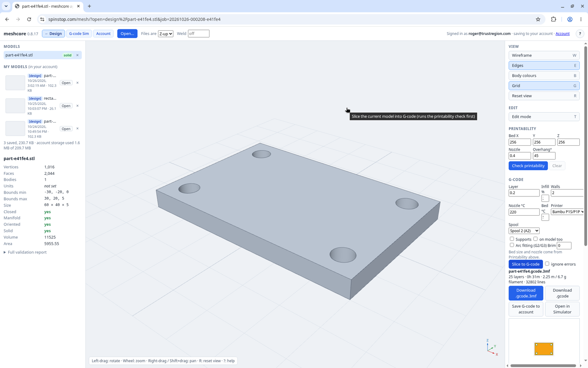Go forward using the browser forward arrow
The width and height of the screenshot is (588, 368).
[18, 19]
